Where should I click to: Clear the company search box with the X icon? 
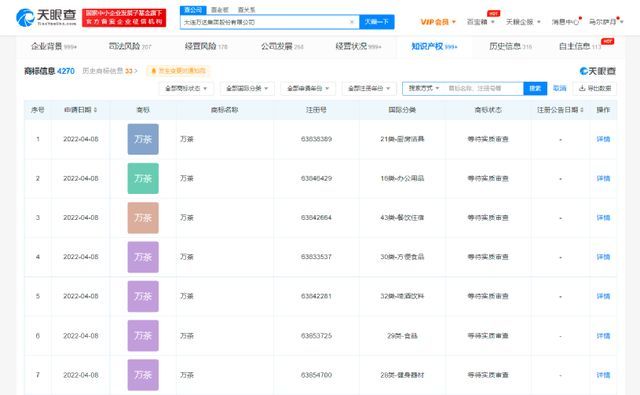(x=352, y=22)
